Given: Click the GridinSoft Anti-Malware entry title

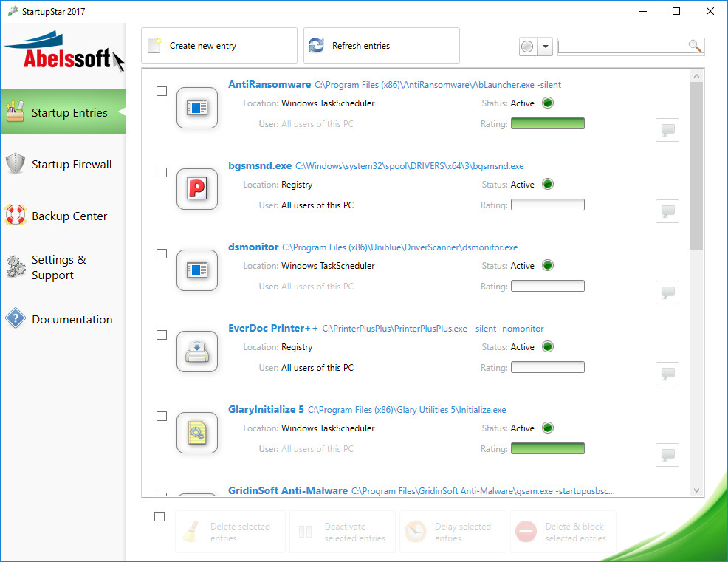Looking at the screenshot, I should (x=288, y=491).
